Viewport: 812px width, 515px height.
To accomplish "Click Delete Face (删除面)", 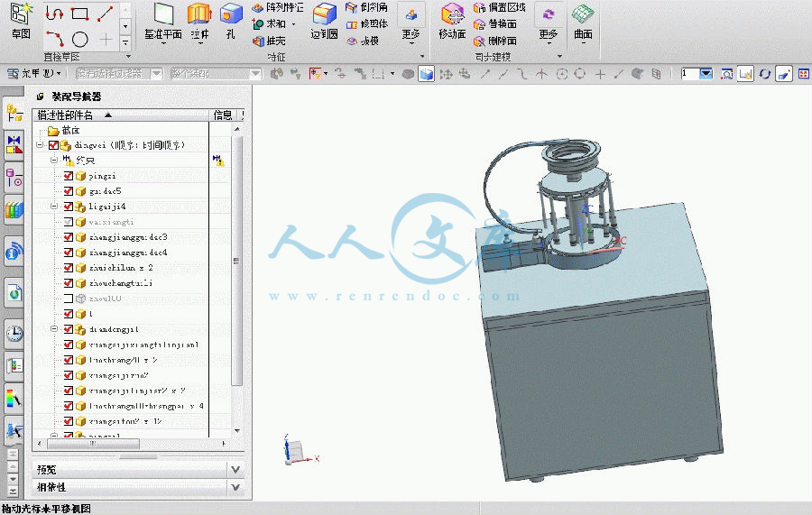I will [x=495, y=41].
